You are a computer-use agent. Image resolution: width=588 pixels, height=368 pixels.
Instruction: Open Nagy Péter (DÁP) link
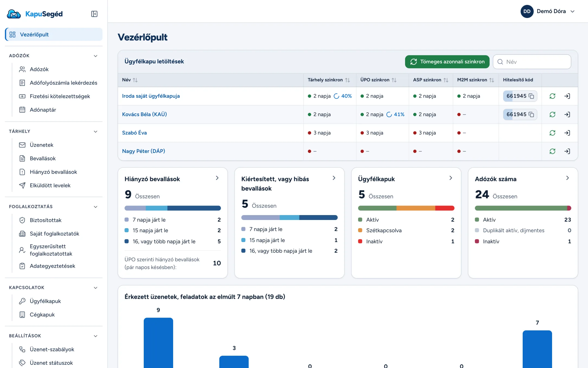(x=143, y=151)
